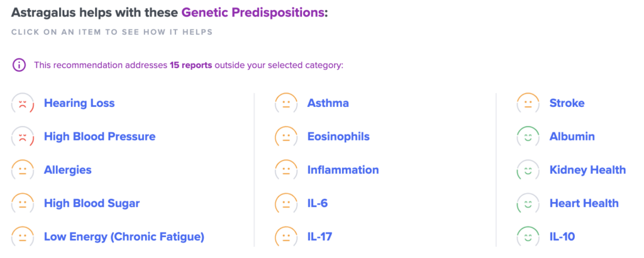Open the Eosinophils report
644x258 pixels.
point(338,137)
